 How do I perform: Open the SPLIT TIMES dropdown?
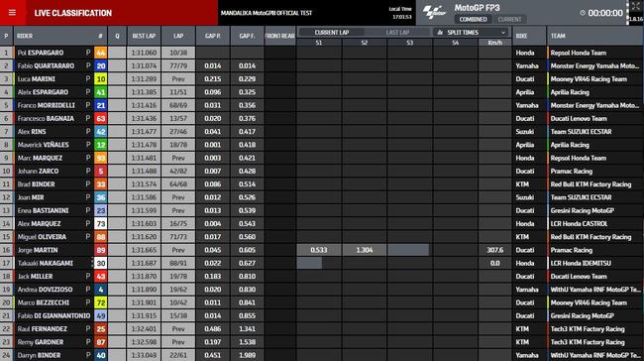471,32
